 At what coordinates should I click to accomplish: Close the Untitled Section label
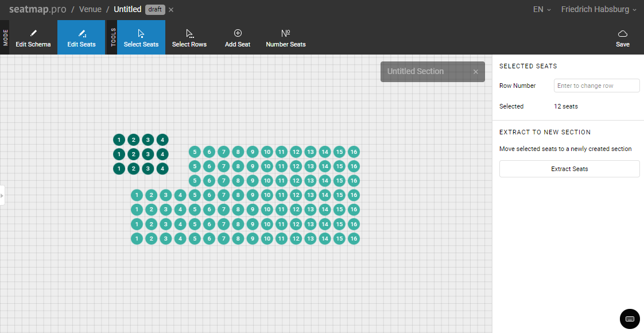(x=475, y=72)
